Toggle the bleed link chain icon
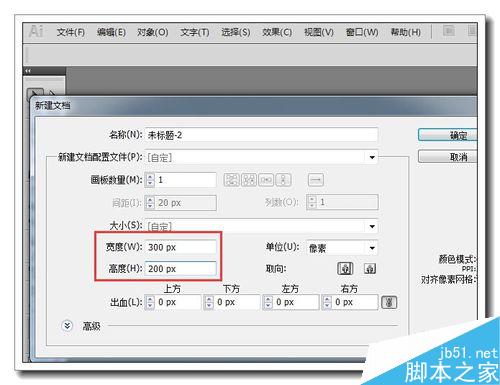This screenshot has height=385, width=500. tap(389, 302)
